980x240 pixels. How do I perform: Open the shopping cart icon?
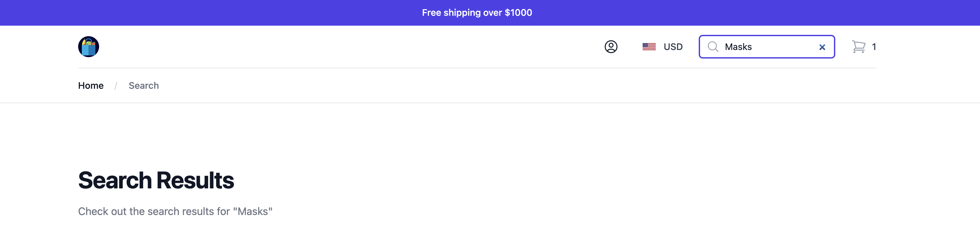tap(858, 47)
